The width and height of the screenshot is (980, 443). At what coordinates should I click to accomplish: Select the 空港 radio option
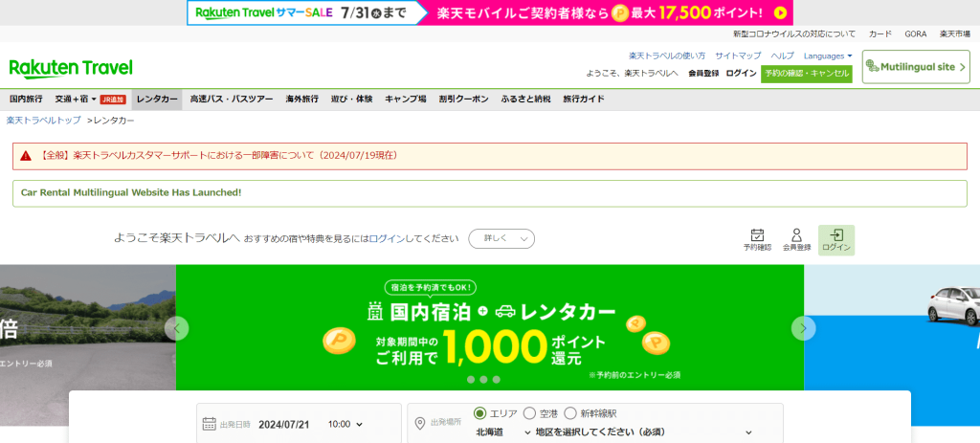[x=529, y=413]
